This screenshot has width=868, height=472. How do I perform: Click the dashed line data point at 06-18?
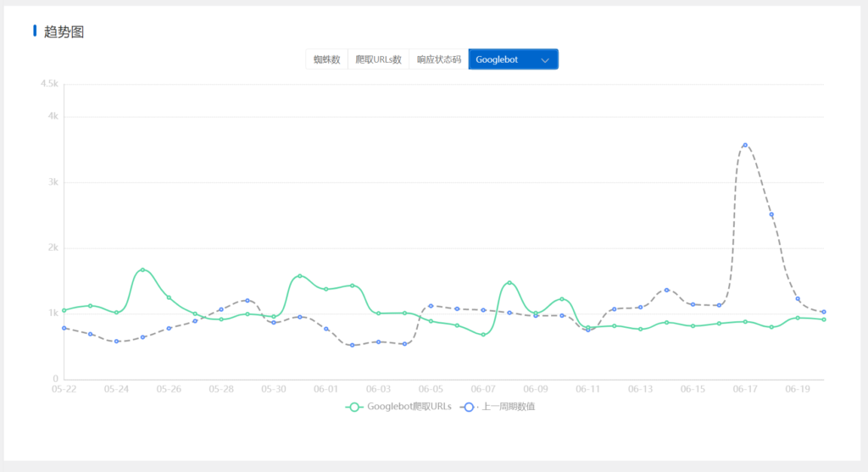pos(771,214)
